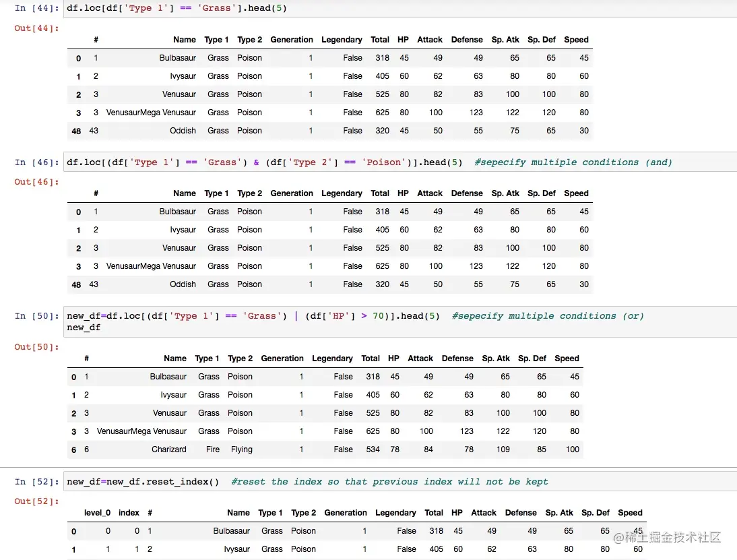Image resolution: width=737 pixels, height=560 pixels.
Task: Click the In [44] prompt label
Action: point(36,8)
